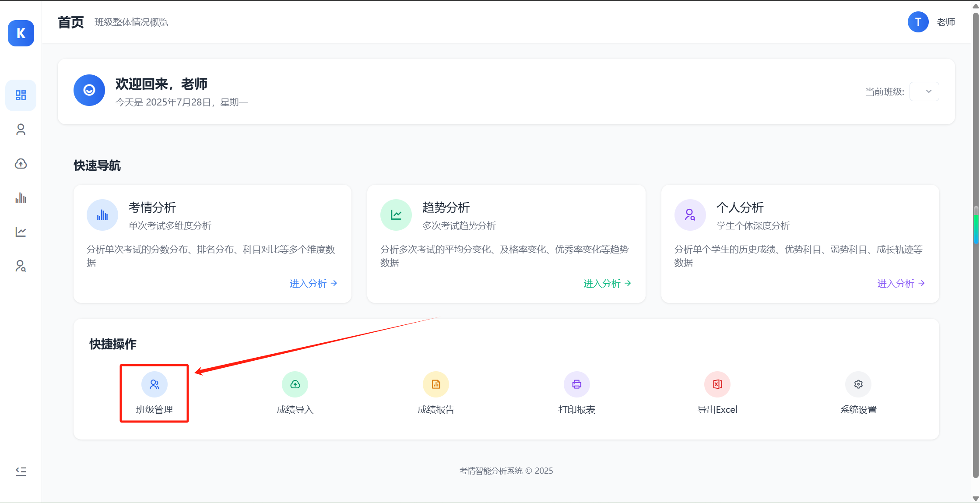Click the 班级管理 highlighted quick action
This screenshot has height=503, width=980.
(x=154, y=393)
